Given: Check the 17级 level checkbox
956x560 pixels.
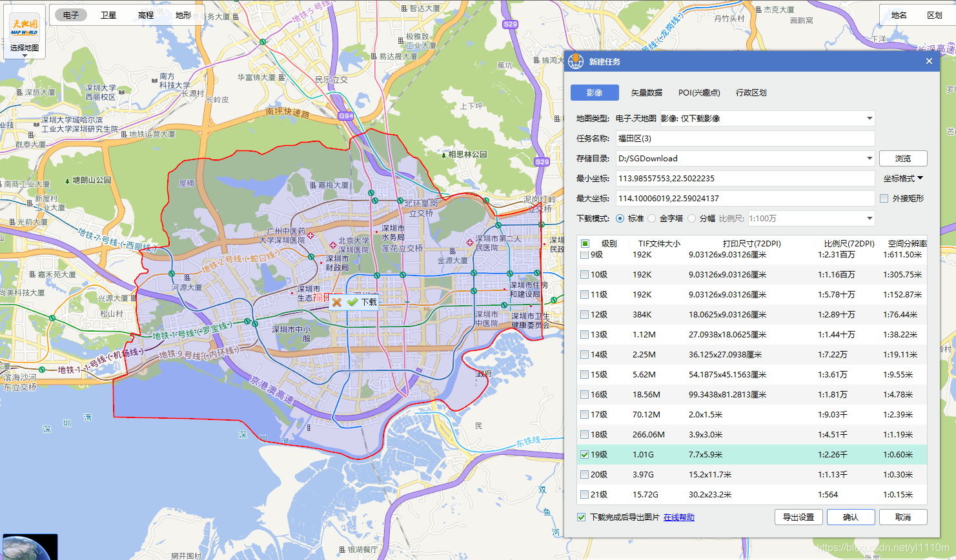Looking at the screenshot, I should [x=584, y=414].
